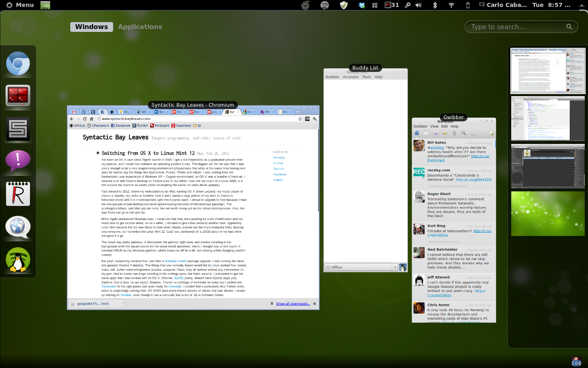Open the Gwibber globe bubble dock icon

18,227
